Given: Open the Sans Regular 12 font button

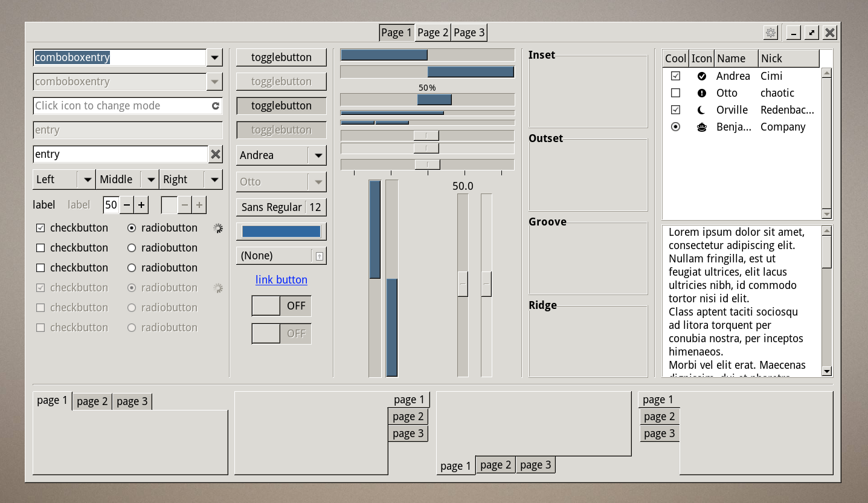Looking at the screenshot, I should pos(281,207).
